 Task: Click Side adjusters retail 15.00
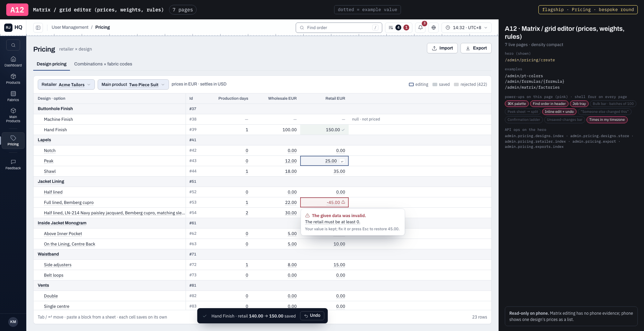(339, 265)
